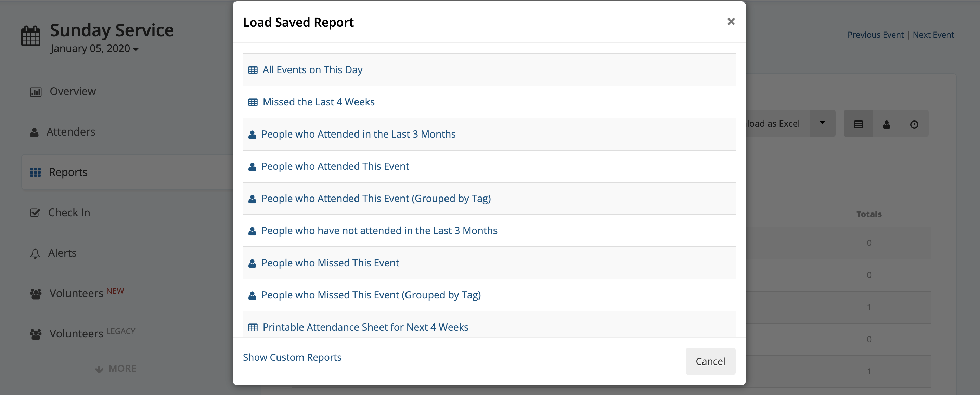Click the Reports grid icon in sidebar
Viewport: 980px width, 395px height.
point(35,173)
